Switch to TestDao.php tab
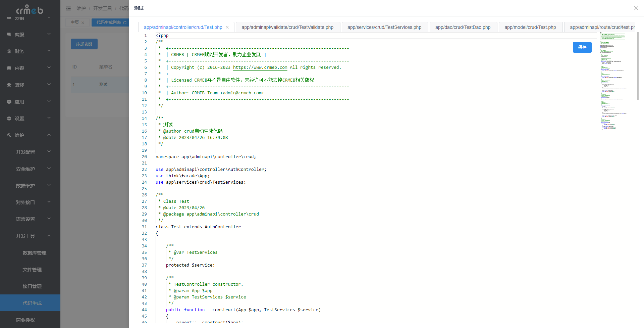This screenshot has height=328, width=644. click(463, 28)
